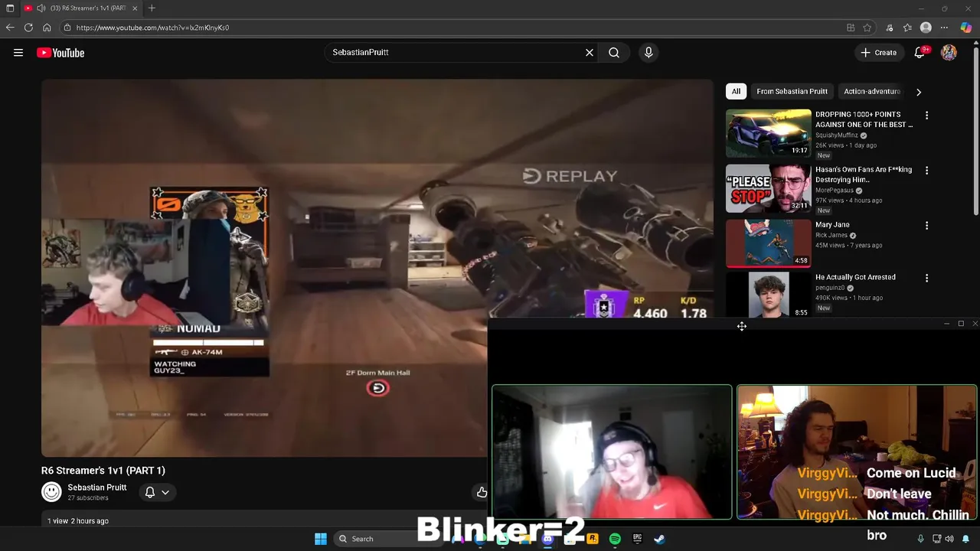Open the MorePegasus channel link

tap(835, 191)
